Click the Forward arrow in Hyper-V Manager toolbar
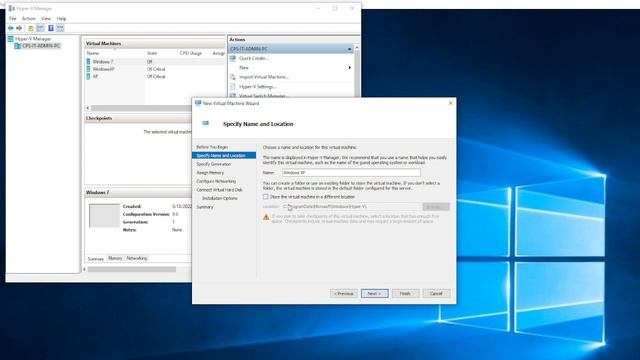Image resolution: width=640 pixels, height=360 pixels. tap(19, 28)
